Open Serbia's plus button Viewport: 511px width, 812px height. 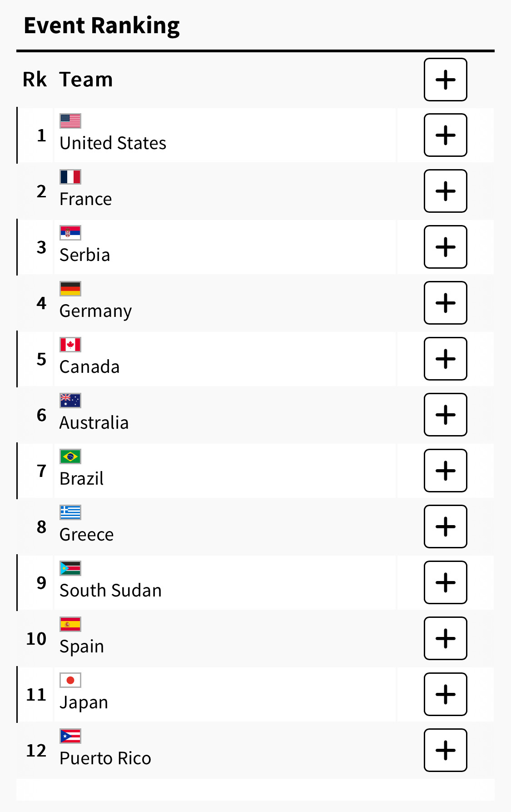(445, 247)
